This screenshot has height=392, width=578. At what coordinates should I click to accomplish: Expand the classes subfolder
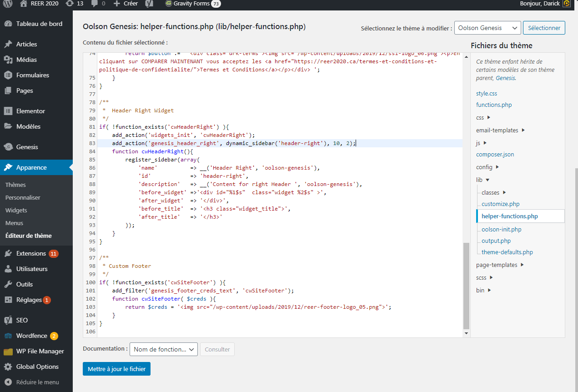click(504, 193)
